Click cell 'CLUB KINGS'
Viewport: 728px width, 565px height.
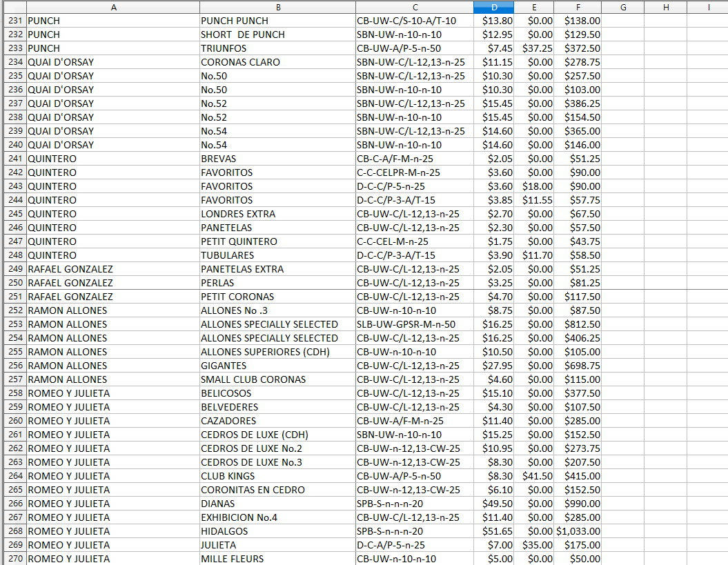coord(277,476)
